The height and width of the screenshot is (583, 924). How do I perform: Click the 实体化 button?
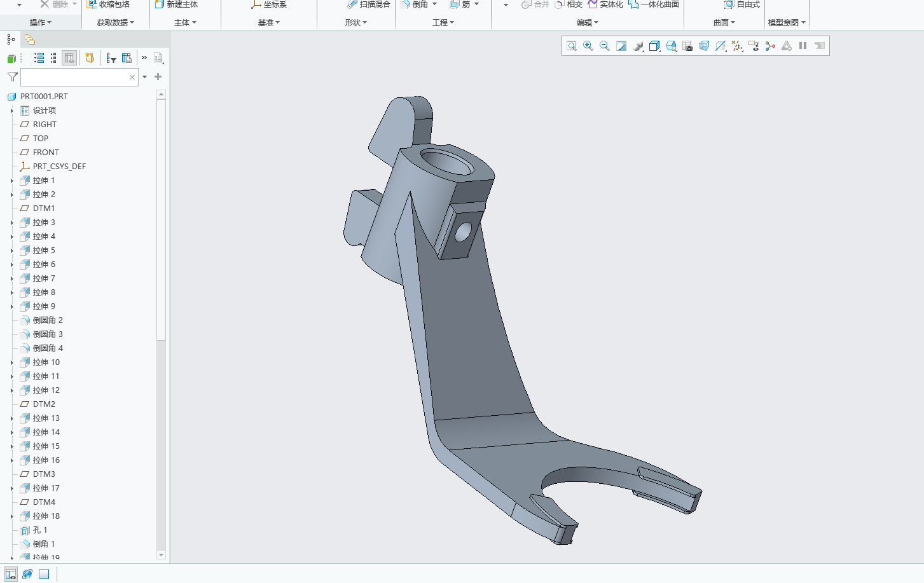[605, 4]
